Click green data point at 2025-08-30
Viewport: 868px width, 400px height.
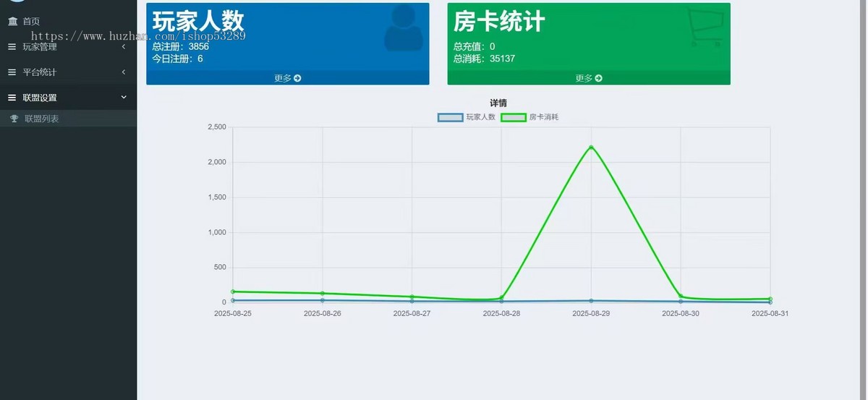coord(681,296)
